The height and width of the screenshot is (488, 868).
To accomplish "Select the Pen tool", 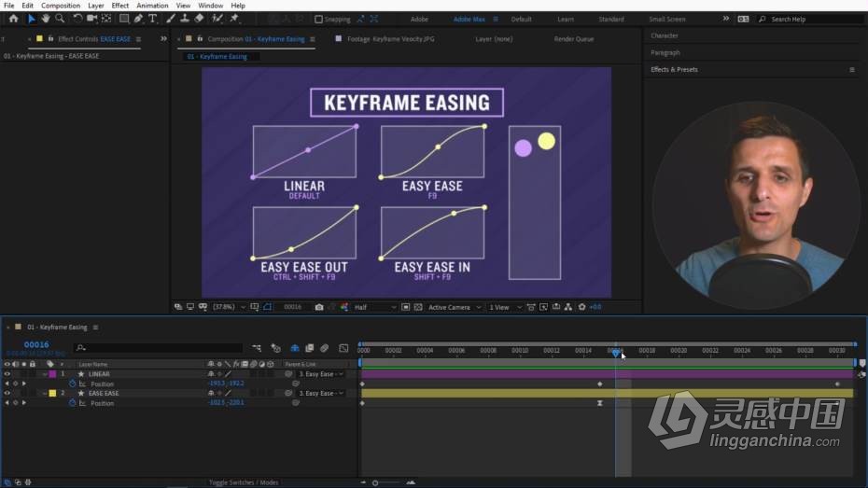I will click(x=138, y=19).
